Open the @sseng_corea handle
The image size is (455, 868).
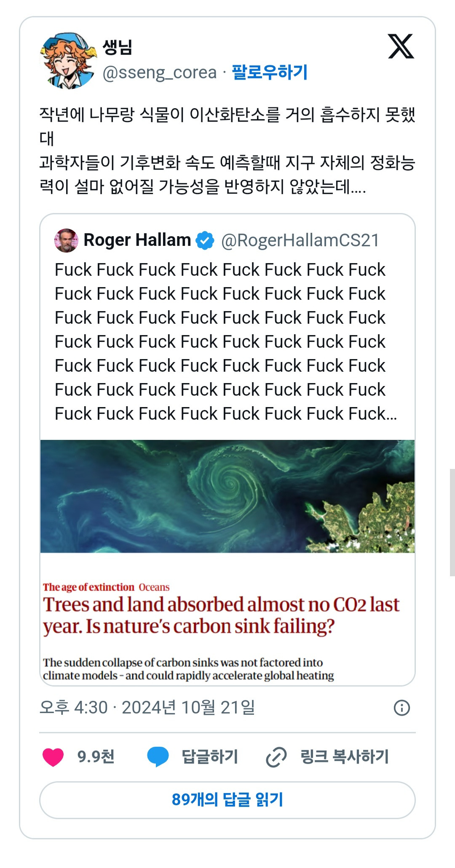159,72
